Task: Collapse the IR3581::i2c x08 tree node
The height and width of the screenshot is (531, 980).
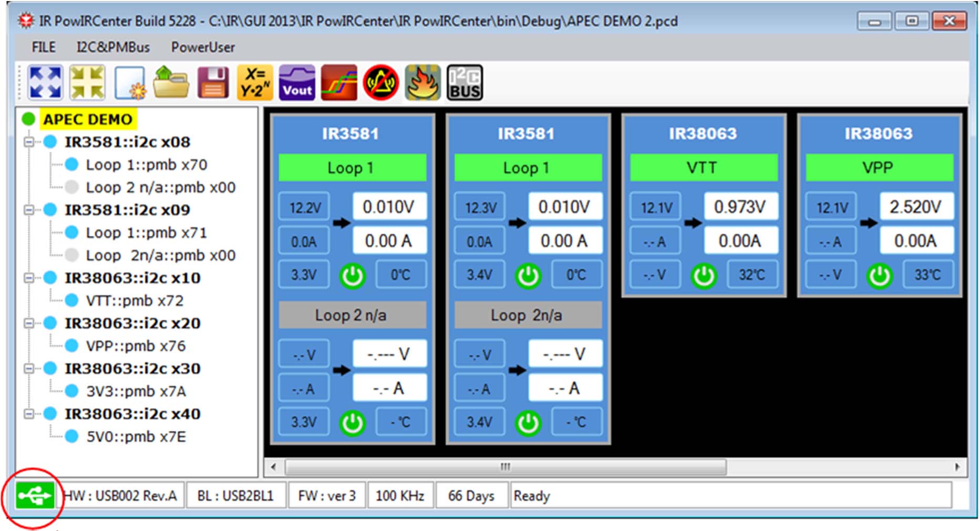Action: (29, 142)
